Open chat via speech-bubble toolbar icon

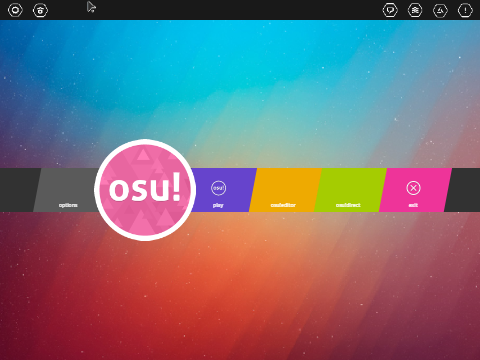tap(390, 10)
